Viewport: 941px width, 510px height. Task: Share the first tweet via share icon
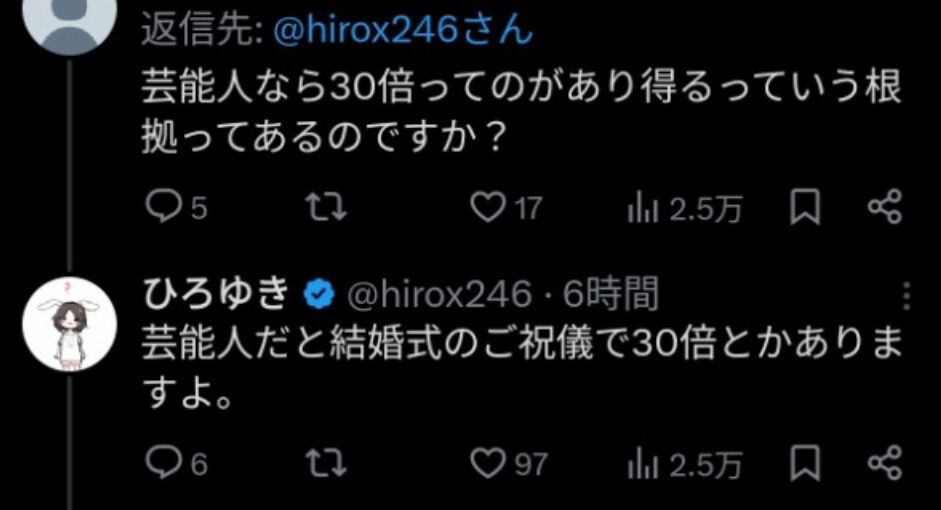click(885, 208)
